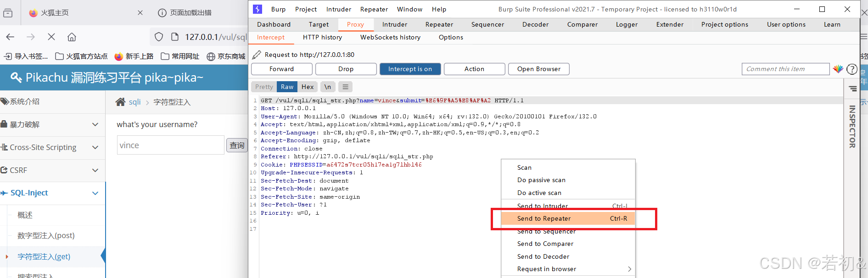Open the highlight color picker icon
This screenshot has height=278, width=868.
tap(838, 69)
